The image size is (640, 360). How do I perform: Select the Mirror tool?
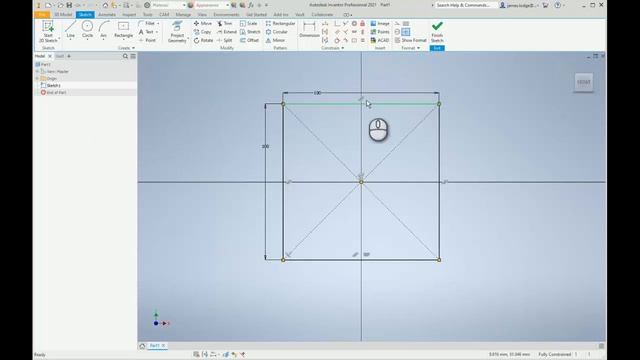pyautogui.click(x=275, y=40)
